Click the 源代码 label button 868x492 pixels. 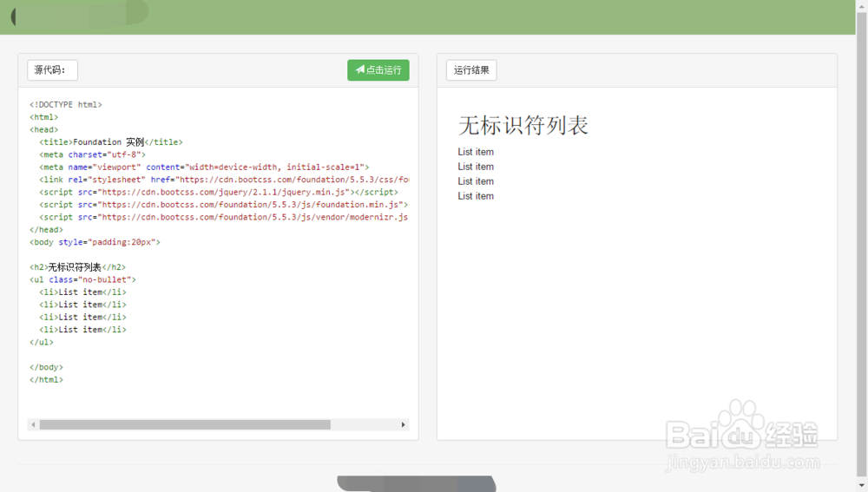tap(53, 70)
